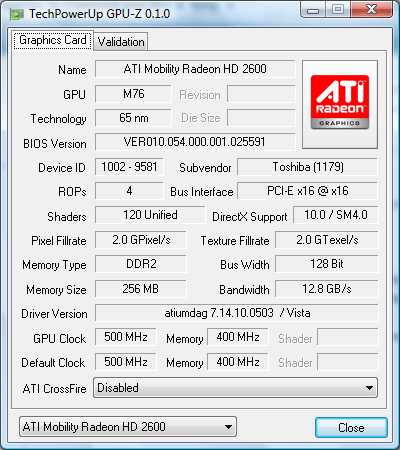
Task: Select the Subvendor field showing Toshiba
Action: tap(308, 167)
